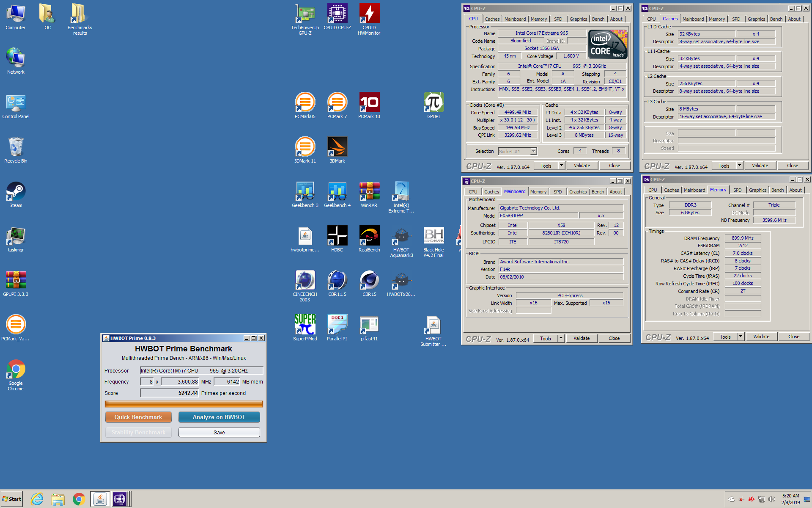Open Benchmarks results folder
Viewport: 812px width, 508px height.
tap(80, 19)
